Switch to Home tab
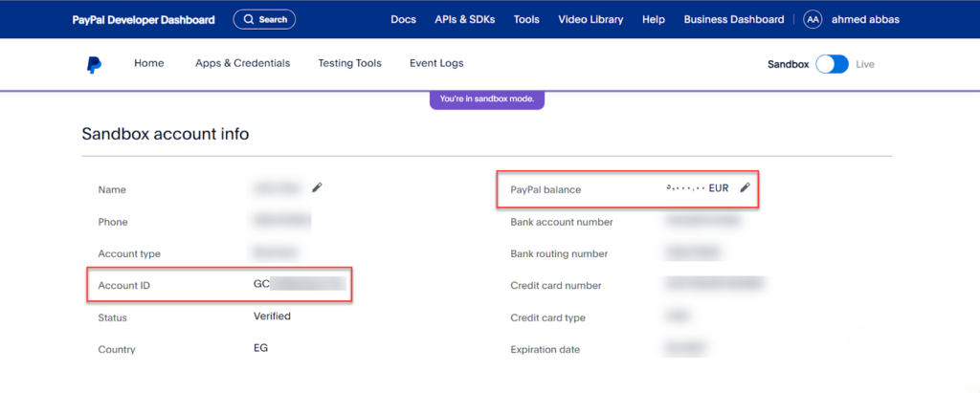The image size is (980, 393). [148, 63]
